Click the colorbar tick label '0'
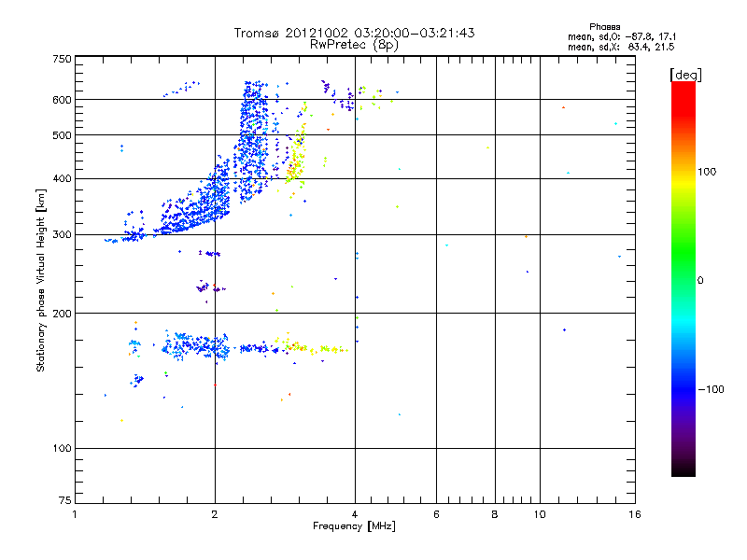Screen dimensions: 747x560 pos(700,281)
